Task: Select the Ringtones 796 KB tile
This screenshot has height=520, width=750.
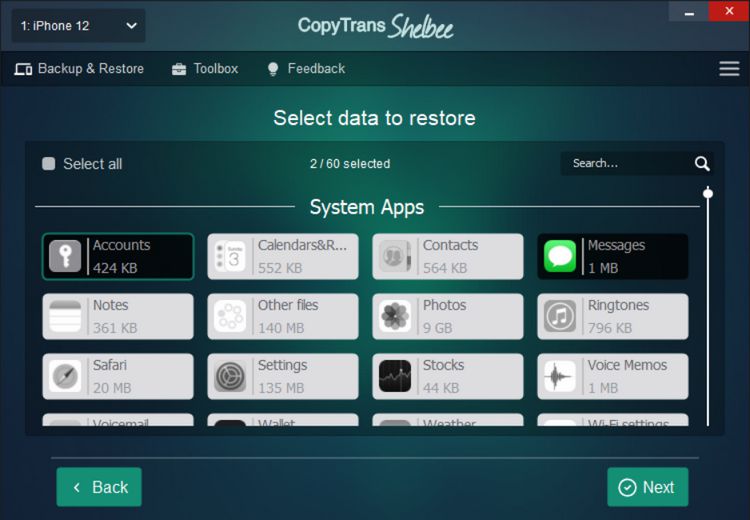Action: tap(613, 316)
